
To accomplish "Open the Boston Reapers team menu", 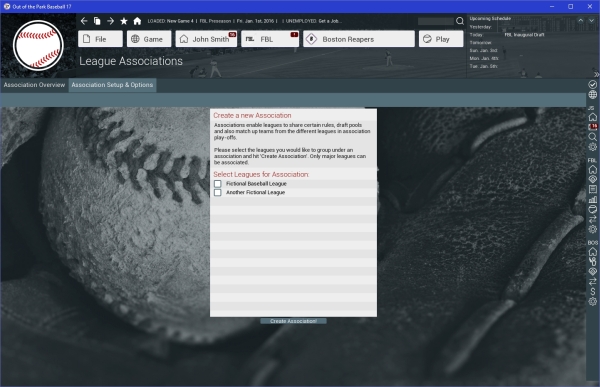I will tap(359, 39).
